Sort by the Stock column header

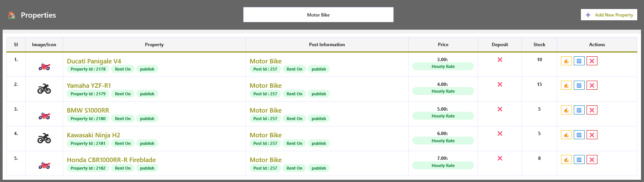(x=539, y=45)
